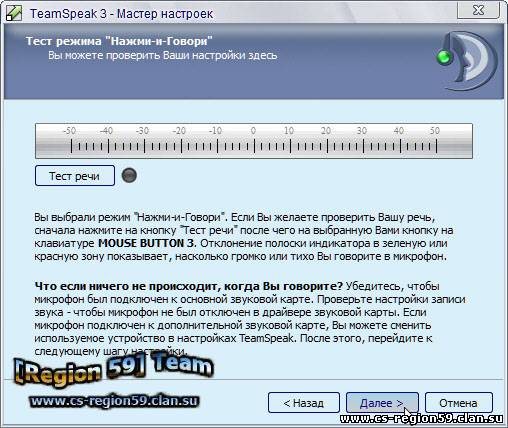Cancel the wizard via Отмена

pyautogui.click(x=458, y=403)
